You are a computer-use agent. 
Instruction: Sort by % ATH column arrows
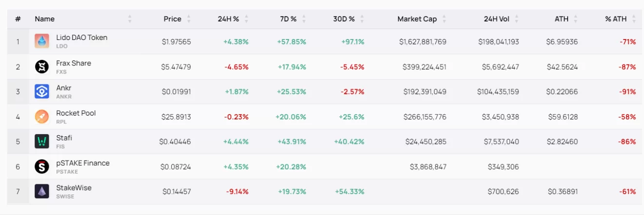point(634,19)
